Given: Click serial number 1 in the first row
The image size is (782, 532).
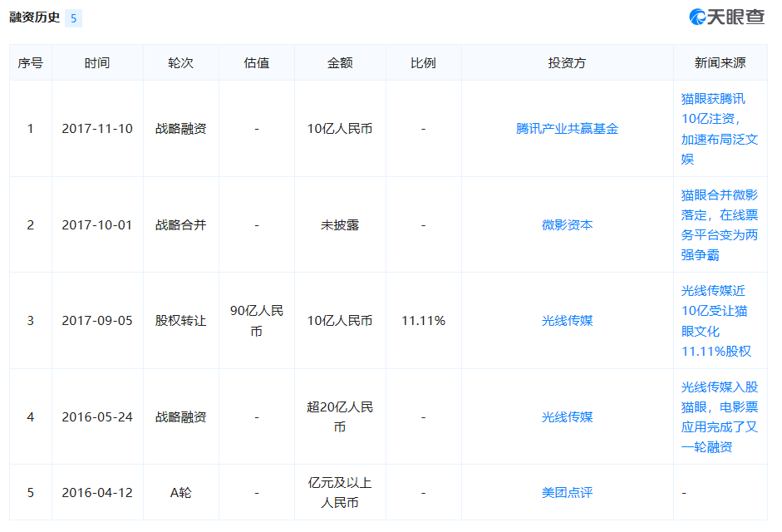Looking at the screenshot, I should click(31, 129).
